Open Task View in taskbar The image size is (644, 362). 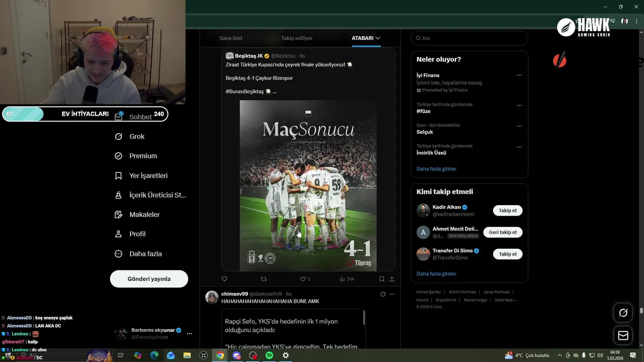coord(121,355)
